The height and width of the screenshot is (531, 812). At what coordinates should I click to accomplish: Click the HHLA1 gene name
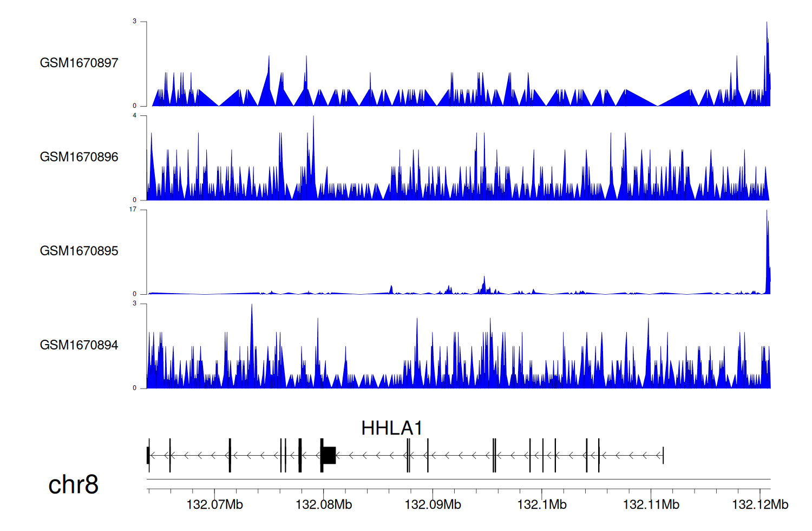coord(391,429)
